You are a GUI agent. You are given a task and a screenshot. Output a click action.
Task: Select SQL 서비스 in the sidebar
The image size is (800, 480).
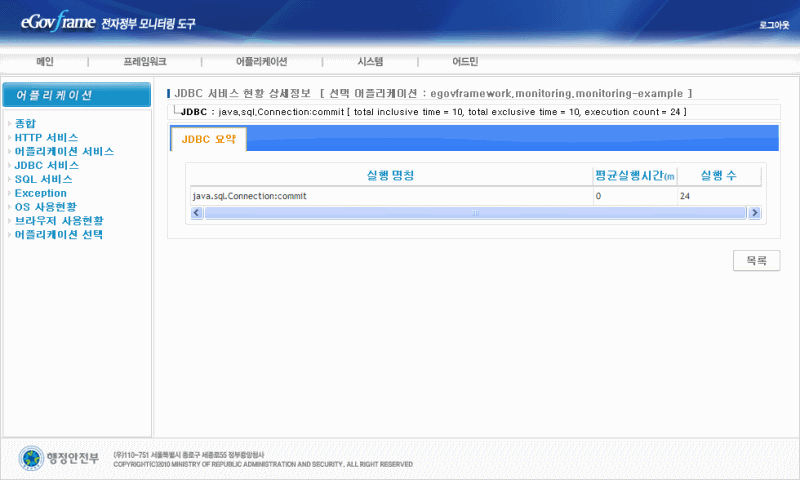click(43, 179)
